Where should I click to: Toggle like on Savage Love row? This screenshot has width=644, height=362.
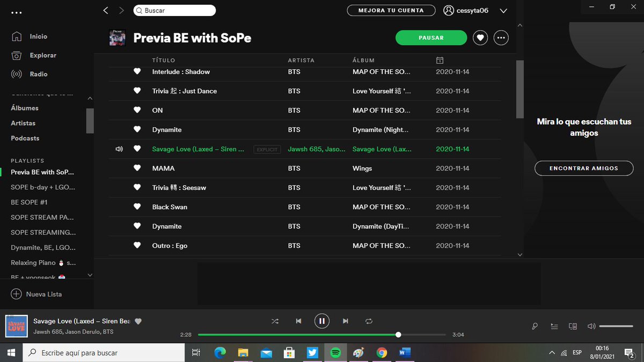[137, 149]
